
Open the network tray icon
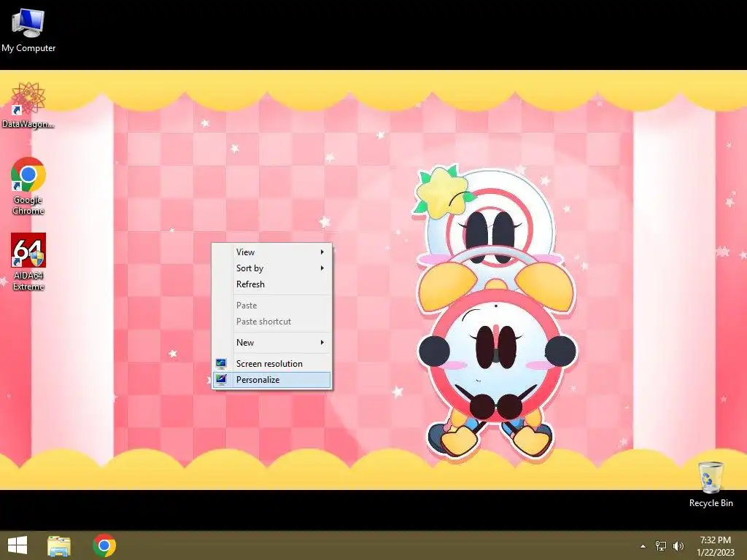click(661, 545)
